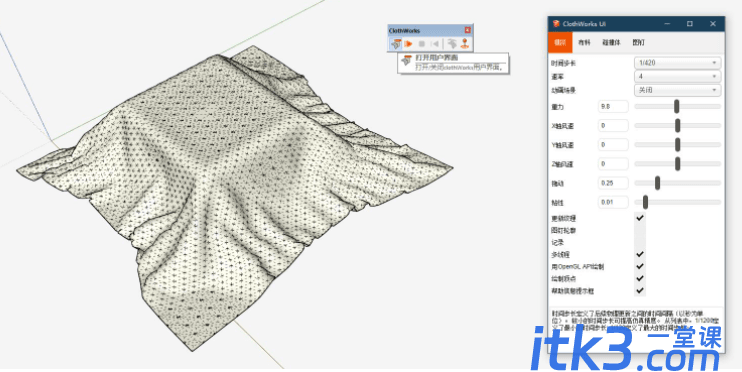Click the X-axis wind speed input field

click(613, 125)
